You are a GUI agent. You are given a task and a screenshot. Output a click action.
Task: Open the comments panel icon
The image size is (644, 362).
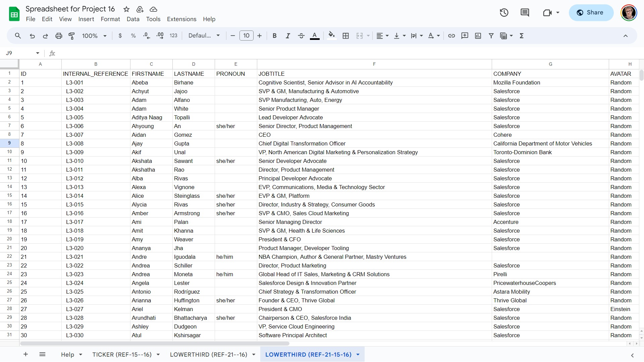[525, 13]
